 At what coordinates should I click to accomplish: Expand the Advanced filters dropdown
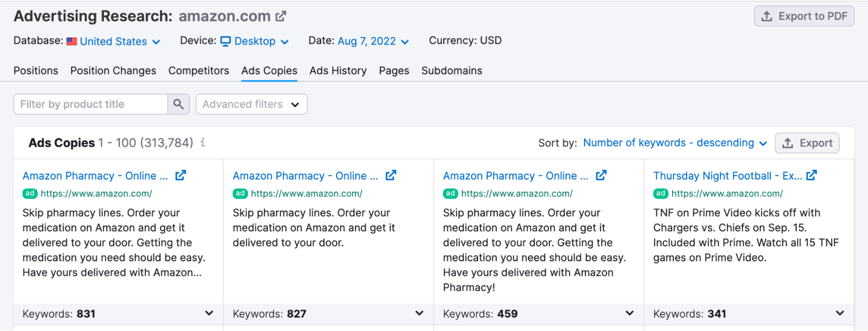251,104
